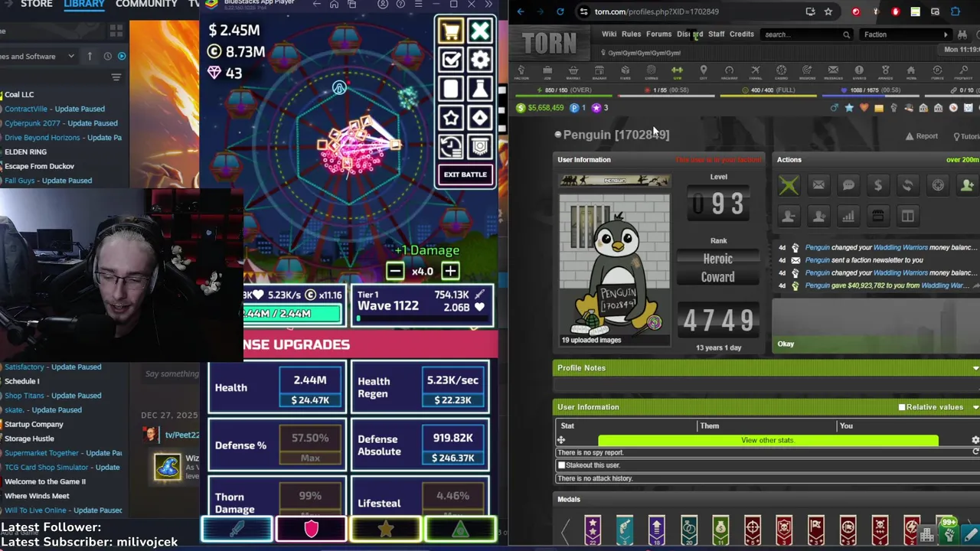Bookmark the page with the star icon
This screenshot has width=980, height=551.
(x=828, y=11)
